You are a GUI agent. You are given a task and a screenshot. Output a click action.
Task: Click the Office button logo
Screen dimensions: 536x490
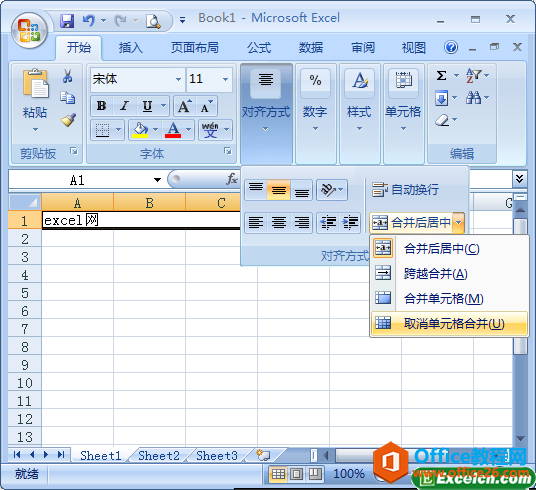click(29, 30)
